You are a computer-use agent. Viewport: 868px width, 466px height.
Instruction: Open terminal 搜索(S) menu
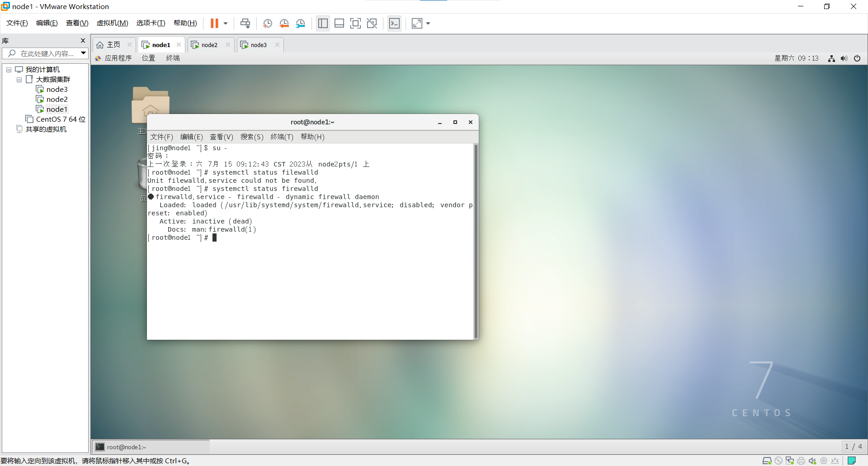click(252, 137)
